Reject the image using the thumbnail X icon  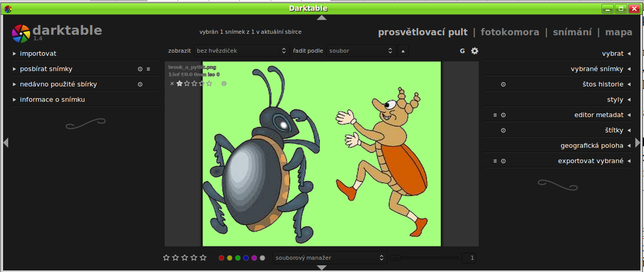tap(172, 83)
